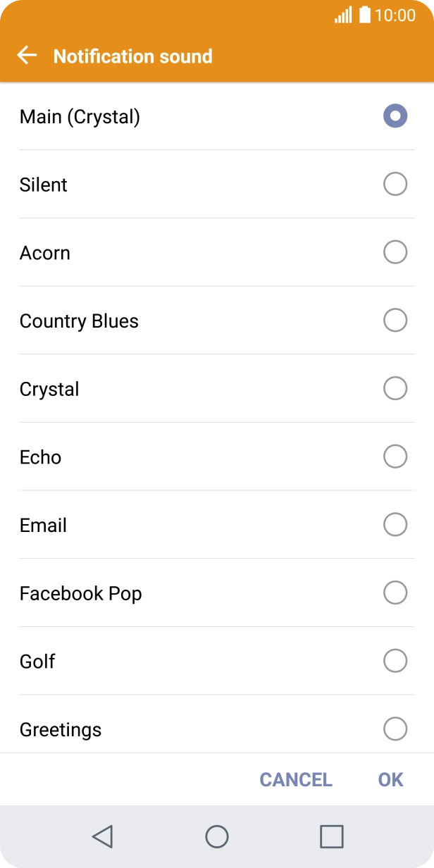This screenshot has height=868, width=434.
Task: Select the Silent radio button
Action: coord(395,183)
